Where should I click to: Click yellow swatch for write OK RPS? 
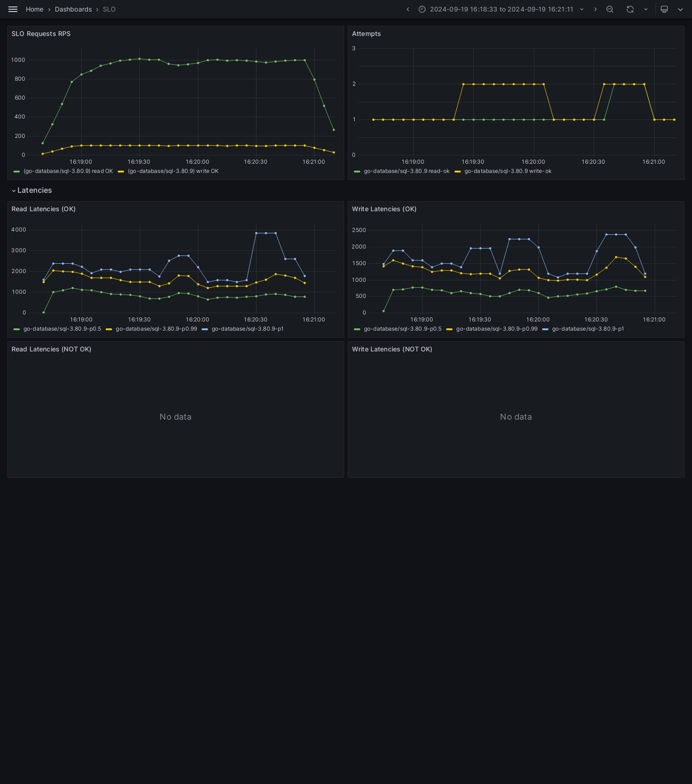click(121, 172)
